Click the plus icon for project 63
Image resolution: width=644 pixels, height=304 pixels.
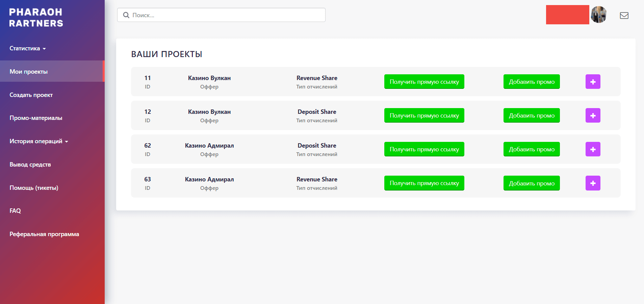593,183
